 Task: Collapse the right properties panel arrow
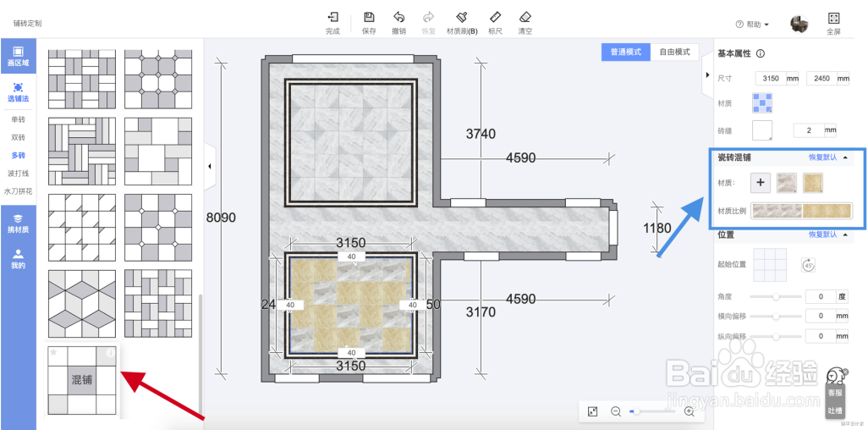[x=707, y=74]
